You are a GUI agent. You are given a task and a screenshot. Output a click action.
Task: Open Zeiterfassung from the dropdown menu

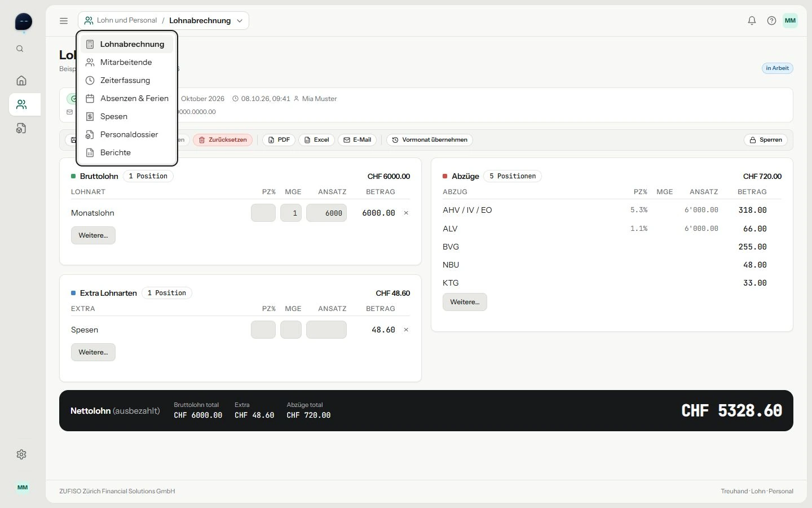(x=127, y=80)
